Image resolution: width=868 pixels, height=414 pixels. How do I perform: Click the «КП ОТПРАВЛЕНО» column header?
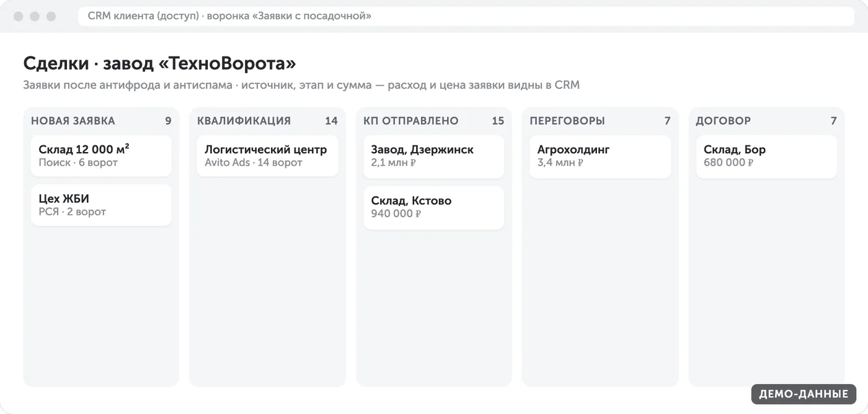click(x=411, y=121)
